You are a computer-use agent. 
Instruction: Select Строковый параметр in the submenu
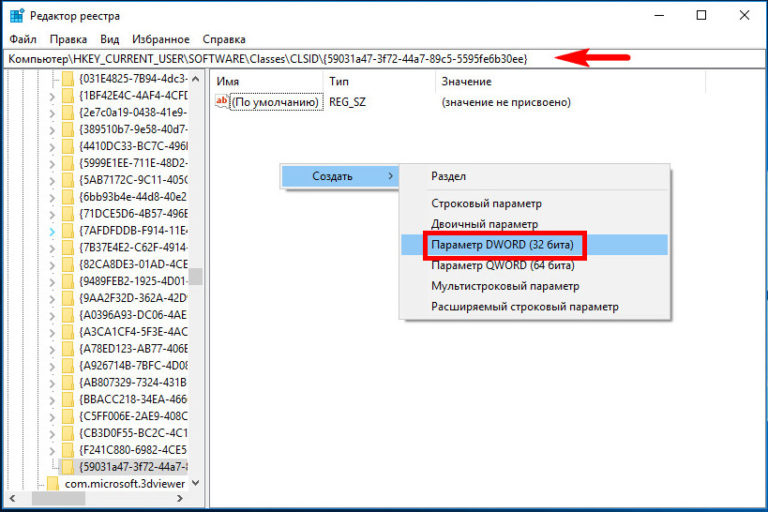tap(486, 203)
